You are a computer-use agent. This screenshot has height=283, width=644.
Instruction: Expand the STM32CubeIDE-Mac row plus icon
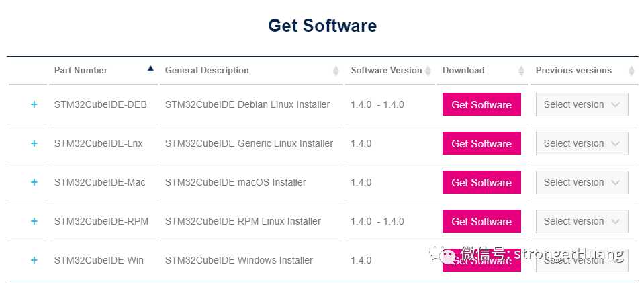(34, 182)
